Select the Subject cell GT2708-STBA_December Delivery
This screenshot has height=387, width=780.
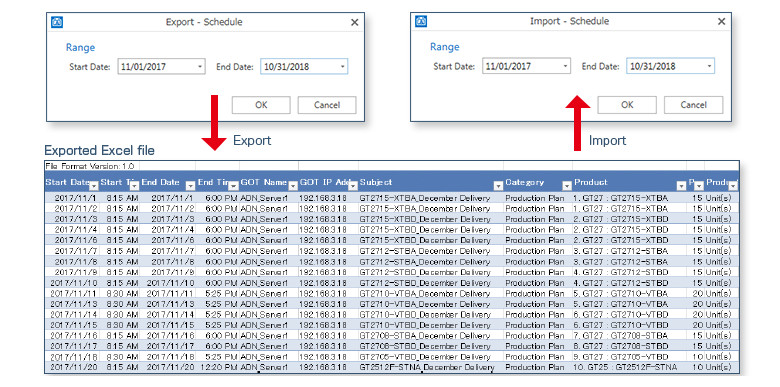point(430,335)
